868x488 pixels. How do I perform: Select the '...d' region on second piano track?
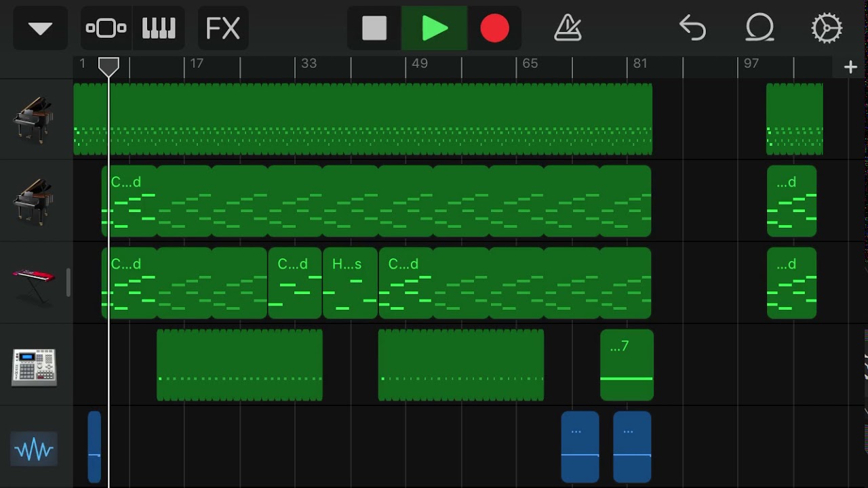tap(791, 201)
